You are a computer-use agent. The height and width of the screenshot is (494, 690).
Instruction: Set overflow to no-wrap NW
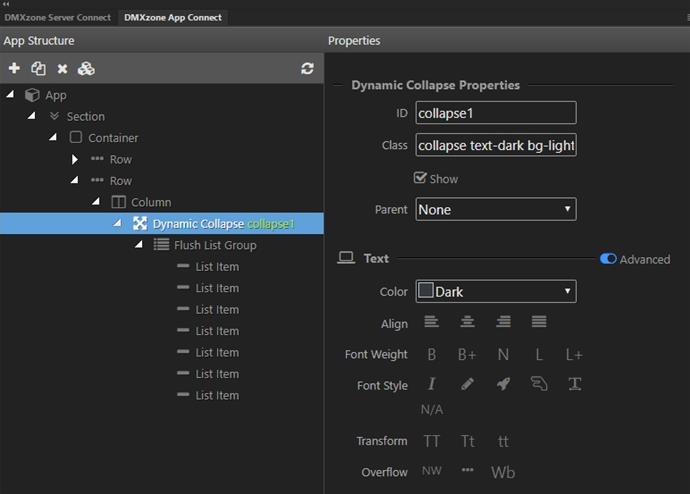tap(432, 471)
